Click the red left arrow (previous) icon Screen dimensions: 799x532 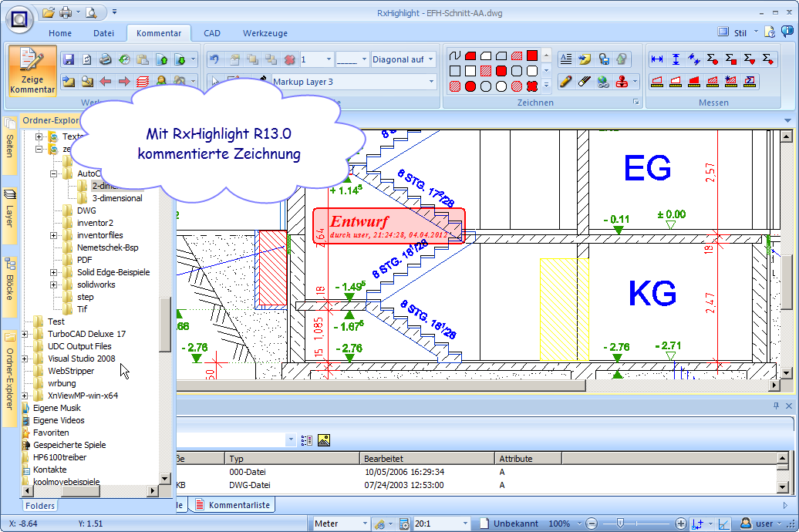[x=106, y=81]
